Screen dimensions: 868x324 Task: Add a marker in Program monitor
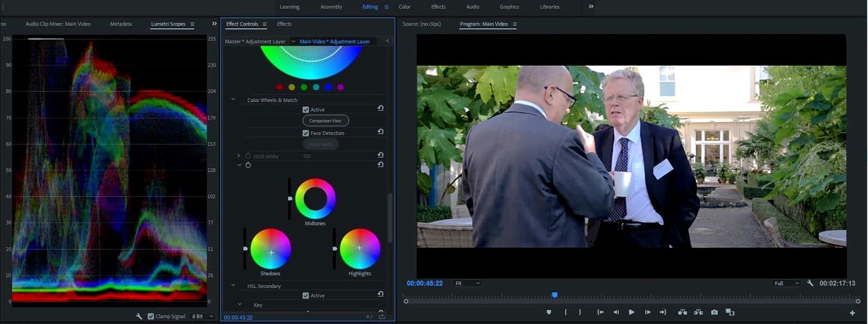[549, 312]
